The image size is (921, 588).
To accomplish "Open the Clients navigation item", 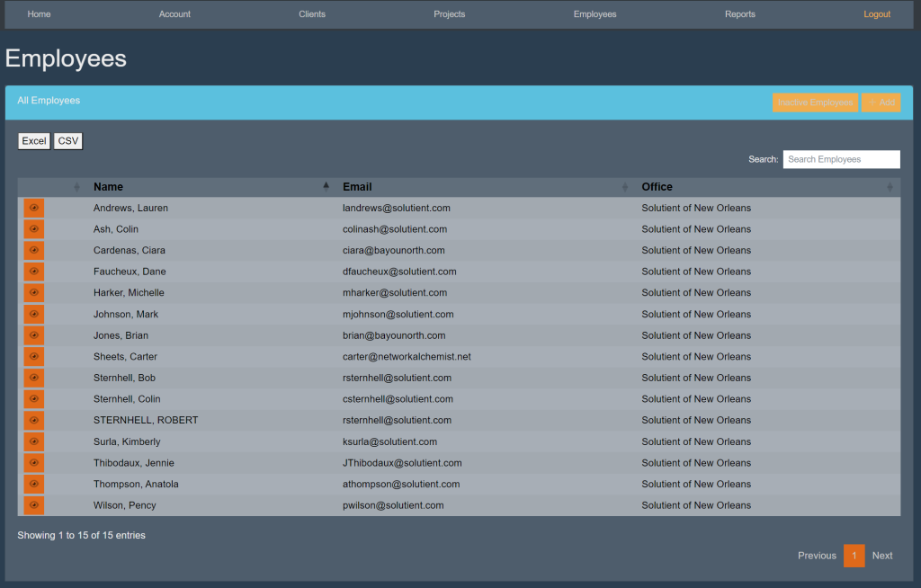I will click(x=312, y=14).
